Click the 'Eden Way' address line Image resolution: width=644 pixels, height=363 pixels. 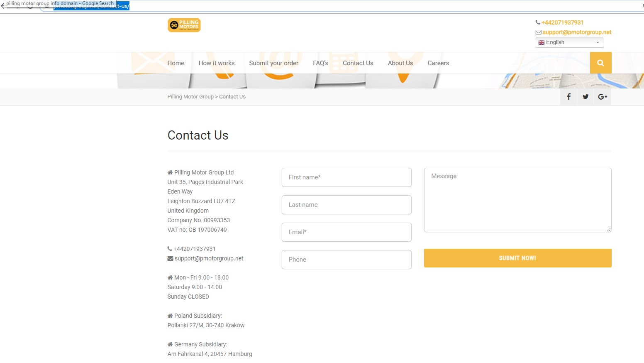(x=180, y=191)
